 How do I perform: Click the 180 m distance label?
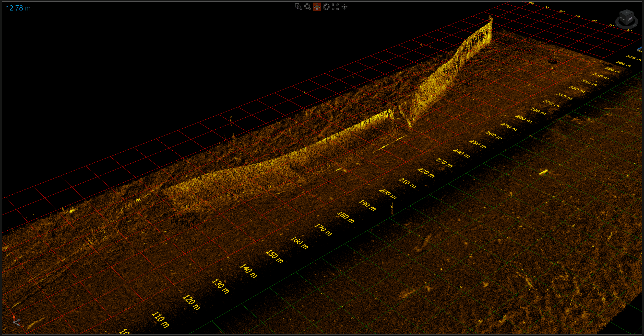tap(346, 217)
